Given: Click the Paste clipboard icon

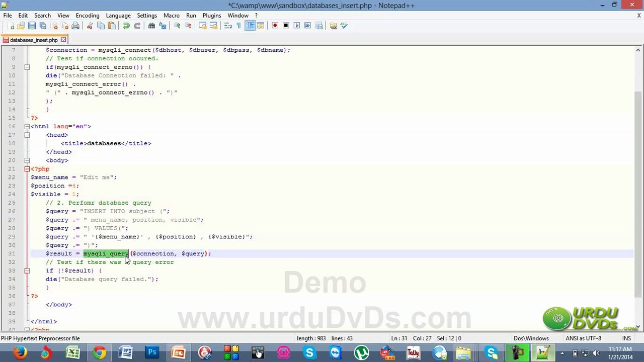Looking at the screenshot, I should (x=112, y=26).
